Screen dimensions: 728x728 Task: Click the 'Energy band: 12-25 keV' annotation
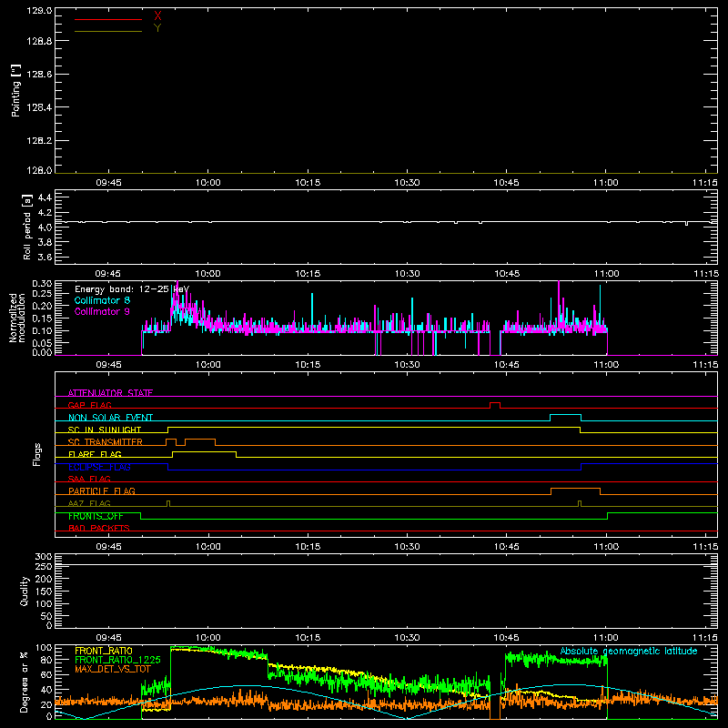132,289
